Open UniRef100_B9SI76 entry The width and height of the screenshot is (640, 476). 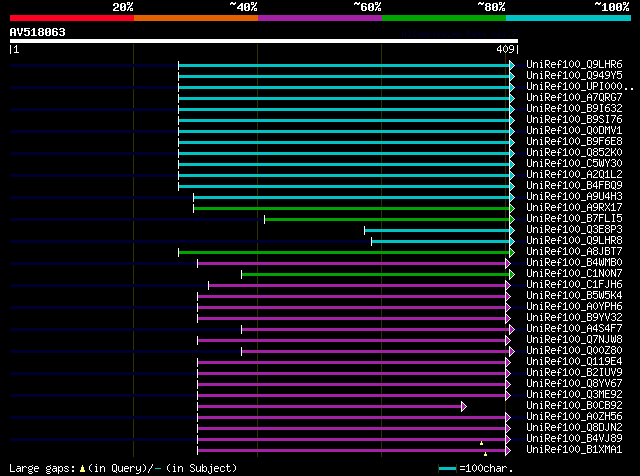574,120
